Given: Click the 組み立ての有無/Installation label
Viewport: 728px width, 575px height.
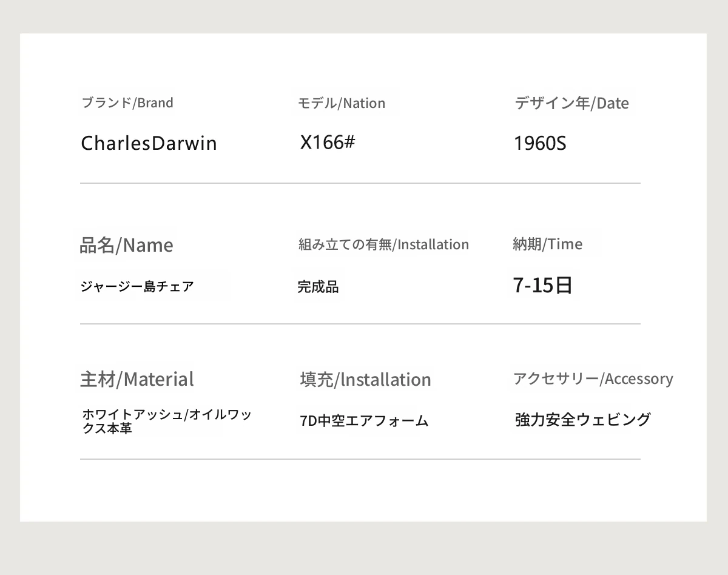Looking at the screenshot, I should click(383, 244).
